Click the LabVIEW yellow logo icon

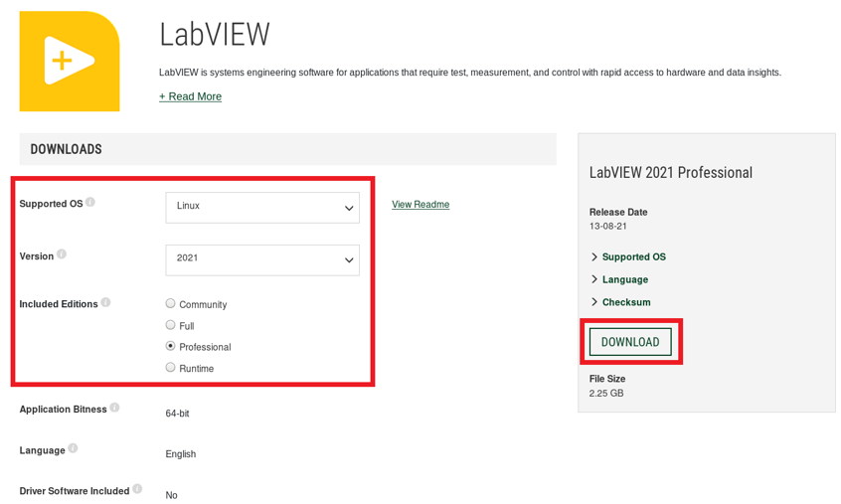click(70, 61)
